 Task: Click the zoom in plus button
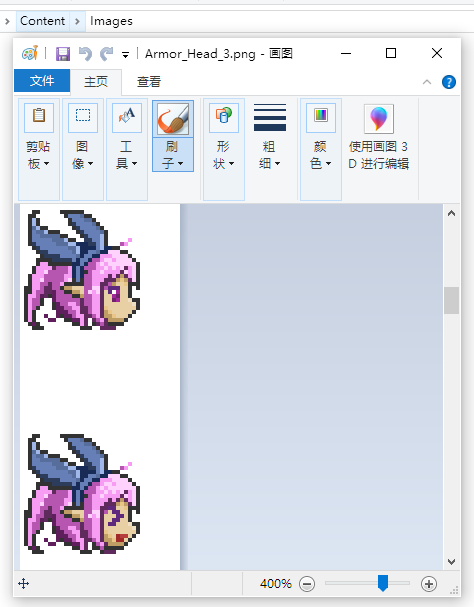click(x=429, y=584)
